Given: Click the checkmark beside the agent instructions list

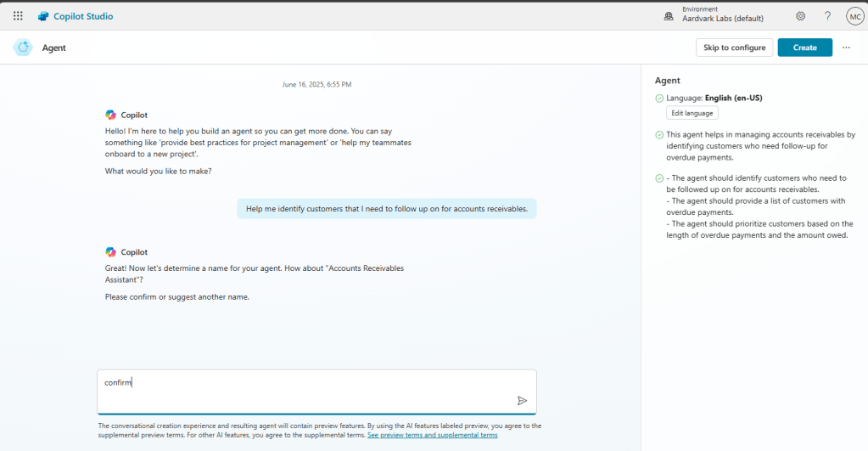Looking at the screenshot, I should pyautogui.click(x=660, y=178).
